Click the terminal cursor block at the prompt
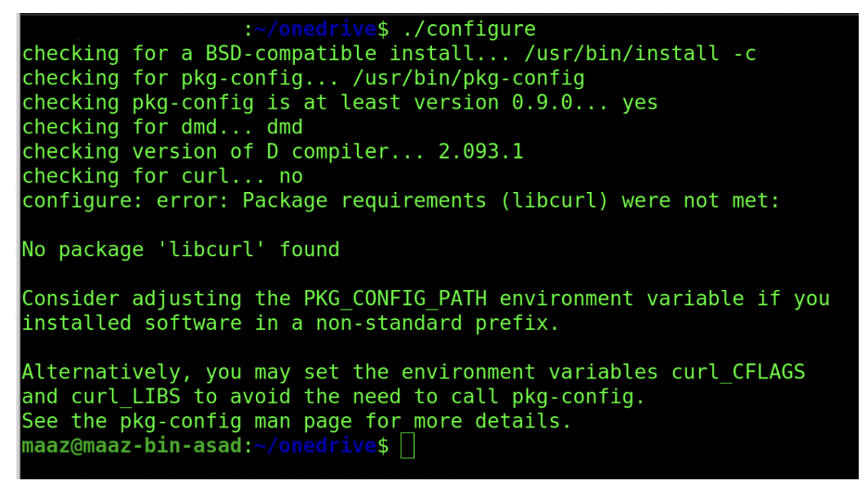The height and width of the screenshot is (484, 868). click(x=407, y=445)
